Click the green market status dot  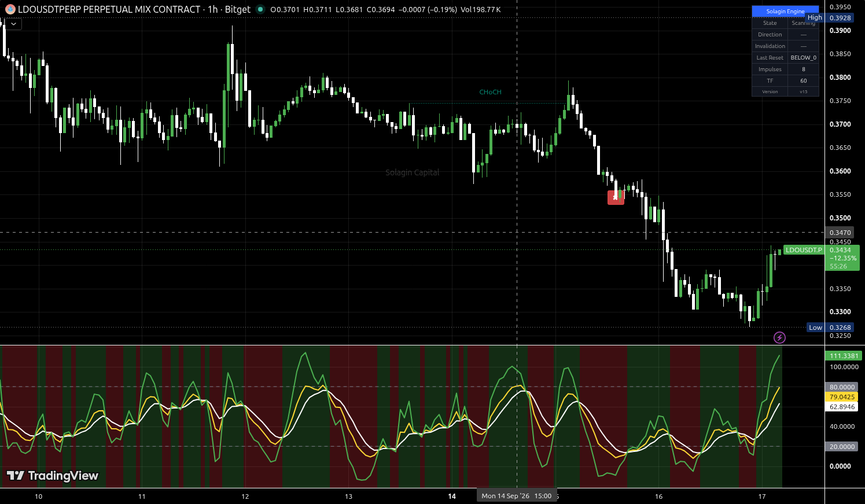click(x=260, y=9)
